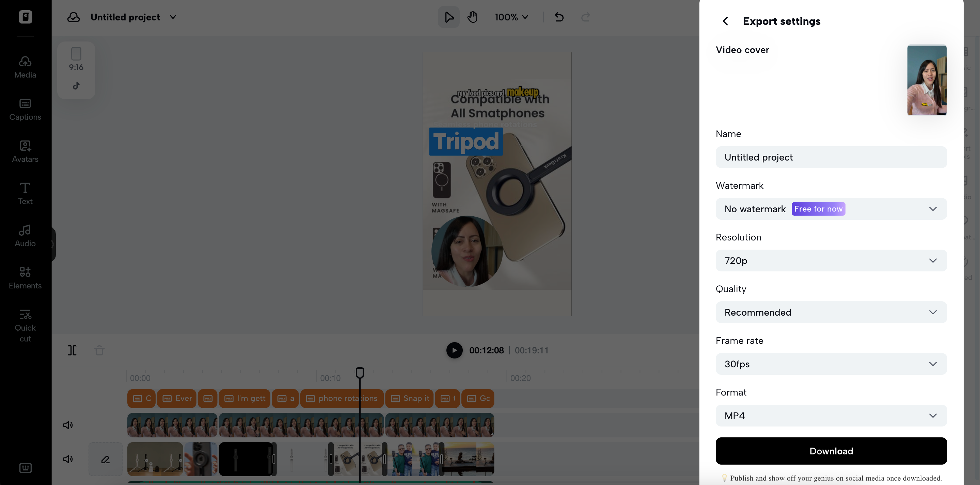Select the hand pan tool
980x485 pixels.
click(x=473, y=17)
